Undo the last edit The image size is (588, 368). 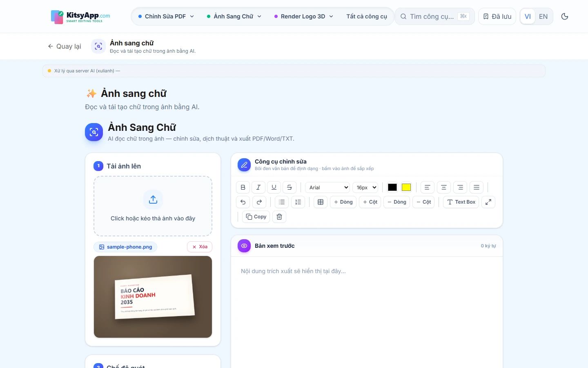243,202
